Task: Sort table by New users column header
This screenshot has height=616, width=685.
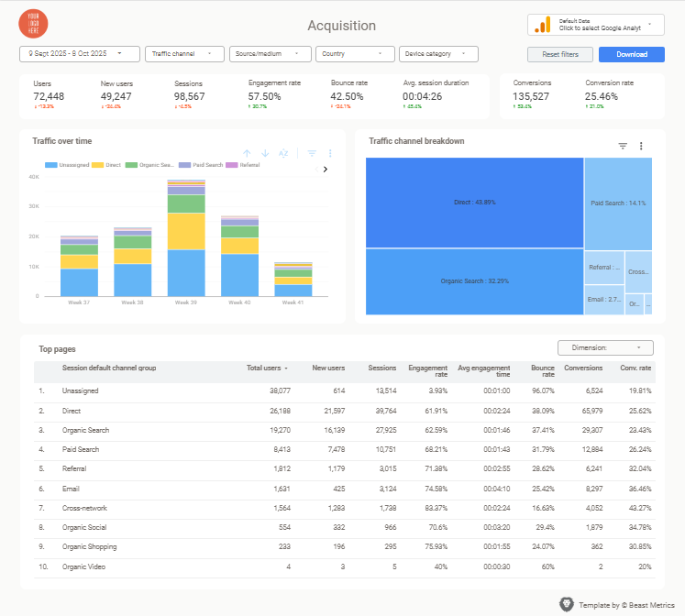Action: (x=328, y=368)
